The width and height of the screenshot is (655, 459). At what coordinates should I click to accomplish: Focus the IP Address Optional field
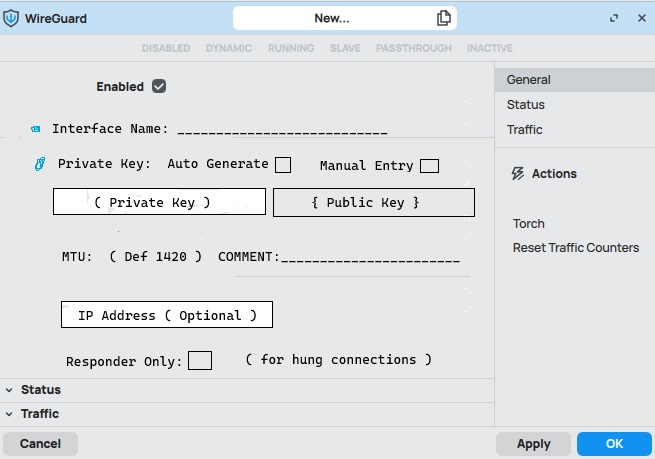[x=167, y=314]
